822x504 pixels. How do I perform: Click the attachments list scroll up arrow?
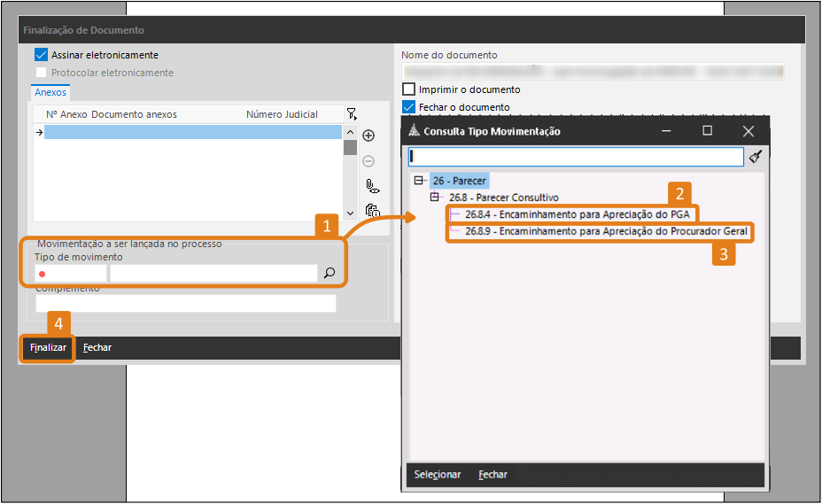click(350, 132)
